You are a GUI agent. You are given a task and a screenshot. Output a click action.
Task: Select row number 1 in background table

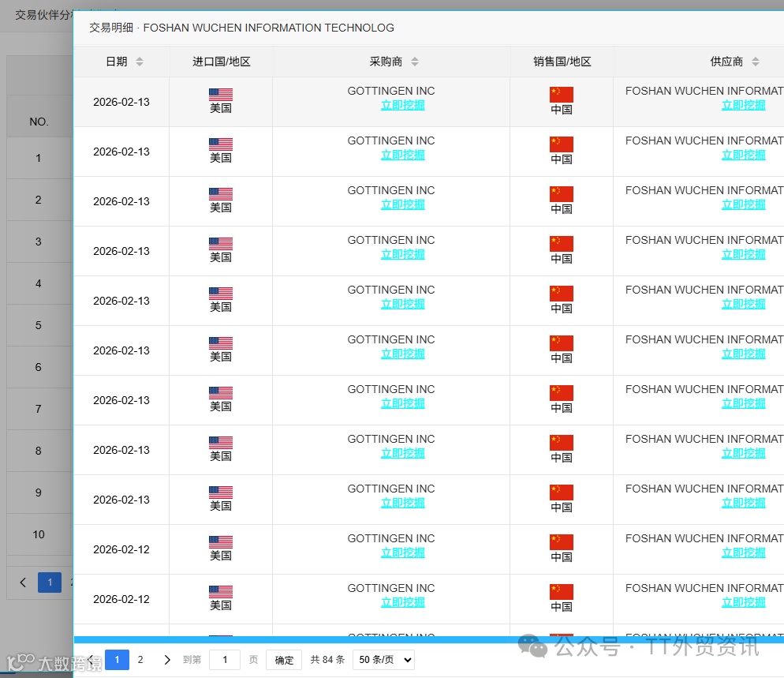tap(39, 158)
